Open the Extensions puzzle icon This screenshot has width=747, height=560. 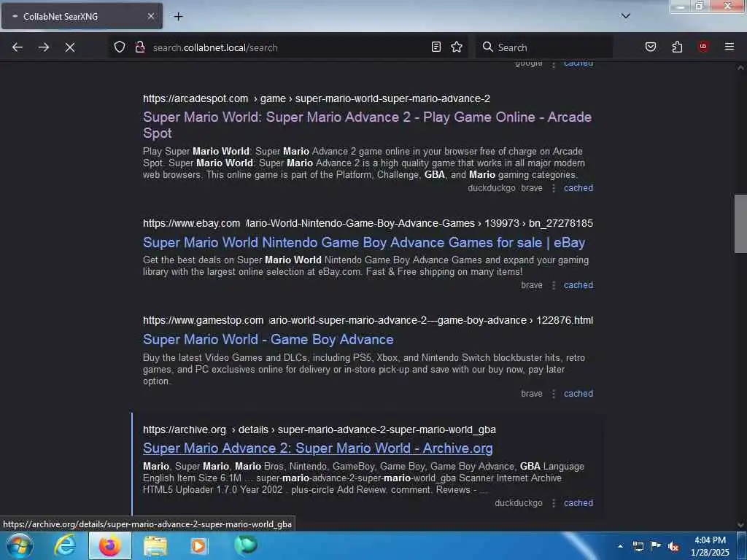click(x=677, y=47)
